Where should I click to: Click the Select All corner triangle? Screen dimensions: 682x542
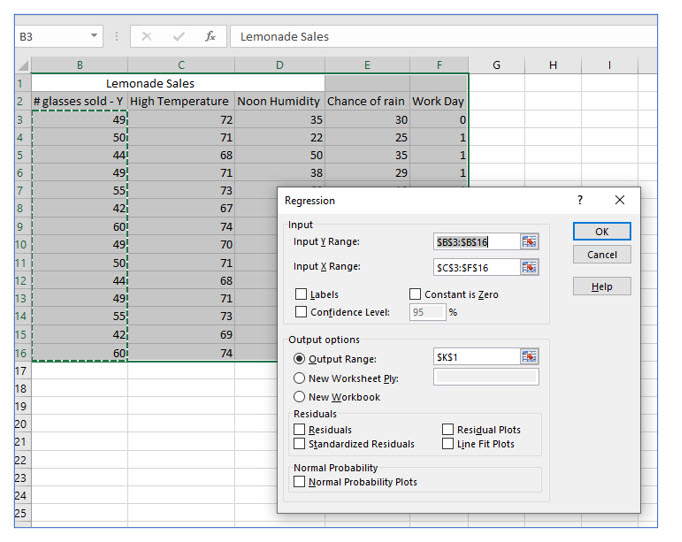coord(23,65)
